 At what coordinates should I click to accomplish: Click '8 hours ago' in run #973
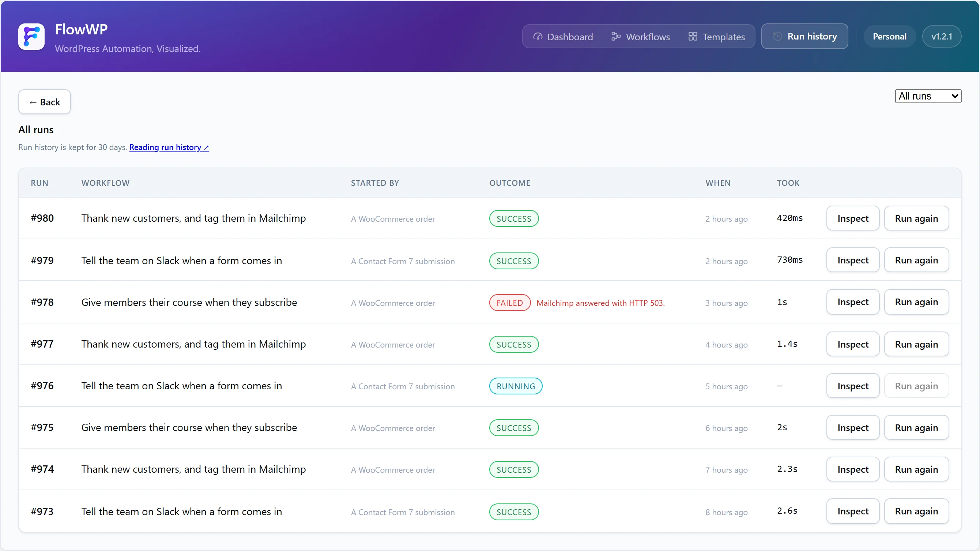click(726, 512)
